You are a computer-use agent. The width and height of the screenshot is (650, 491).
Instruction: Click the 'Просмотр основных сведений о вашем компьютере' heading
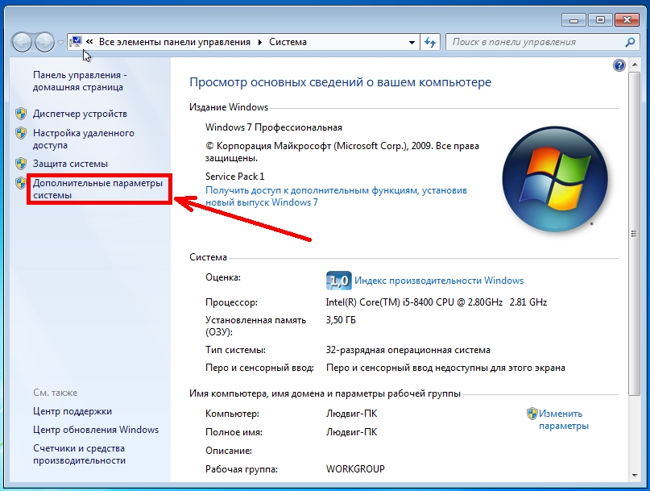340,82
